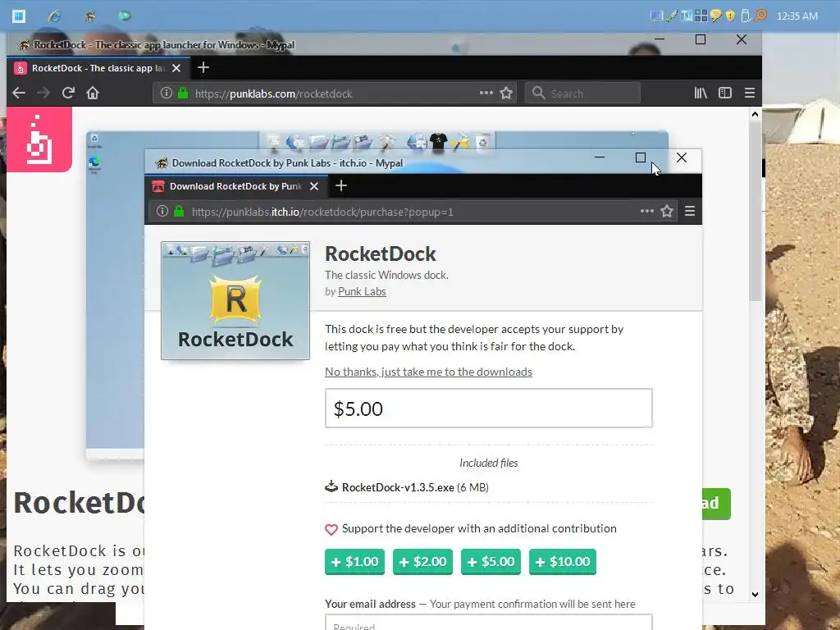Maximize the itch.io download window
The height and width of the screenshot is (630, 840).
coord(640,157)
